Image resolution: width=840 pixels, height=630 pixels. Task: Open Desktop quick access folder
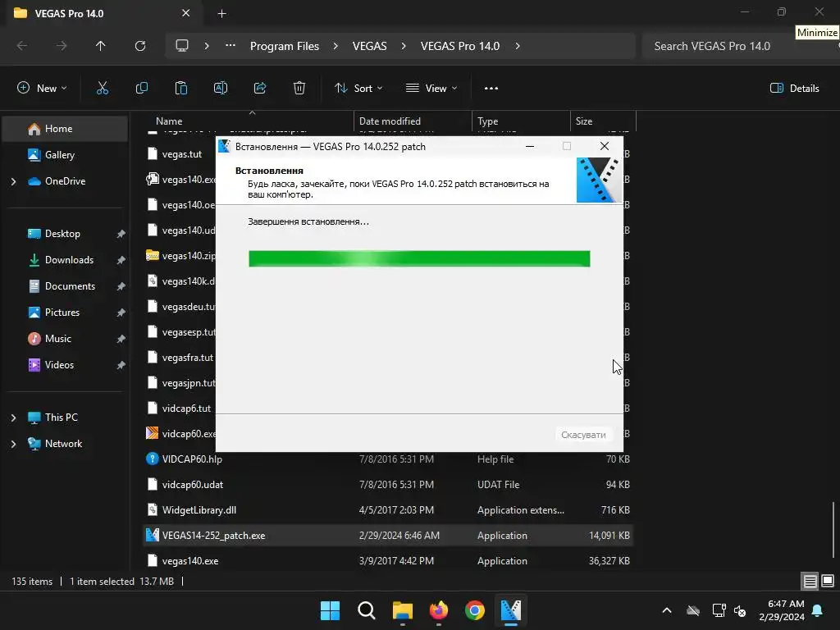point(65,234)
